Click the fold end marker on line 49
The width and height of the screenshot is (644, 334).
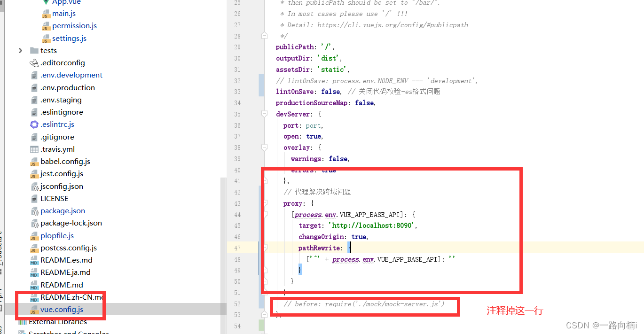[265, 270]
